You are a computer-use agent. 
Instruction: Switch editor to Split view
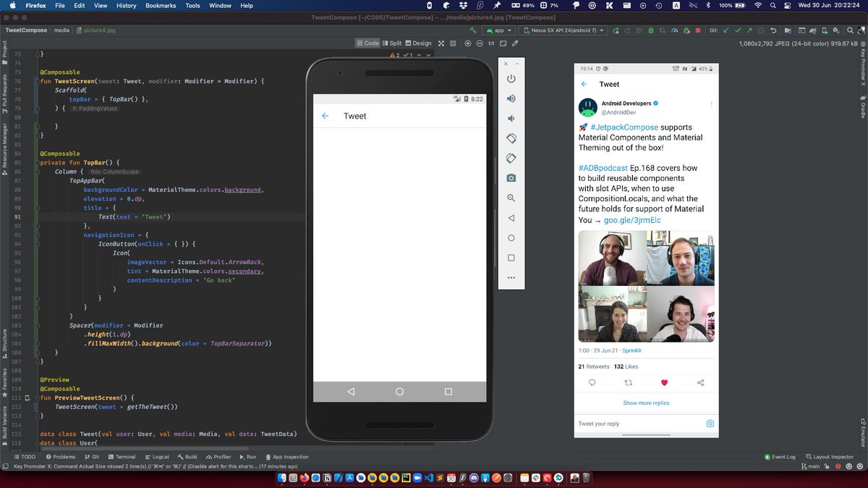392,43
